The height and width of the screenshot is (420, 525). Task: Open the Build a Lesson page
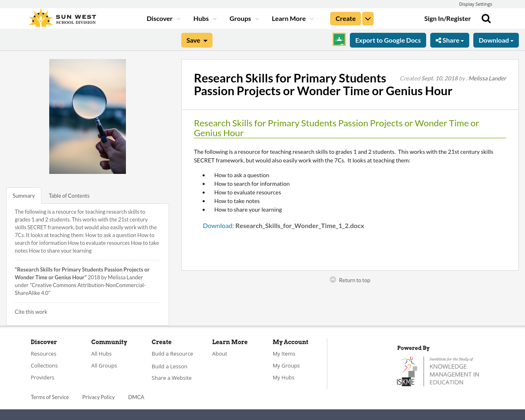[x=169, y=365]
